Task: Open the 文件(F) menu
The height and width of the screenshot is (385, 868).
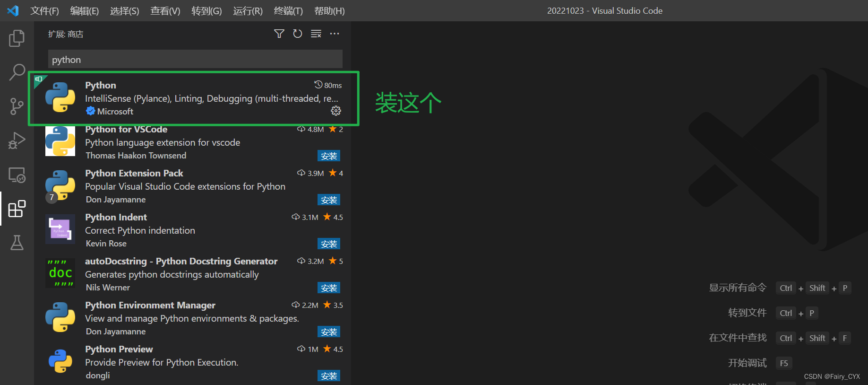Action: [x=45, y=11]
